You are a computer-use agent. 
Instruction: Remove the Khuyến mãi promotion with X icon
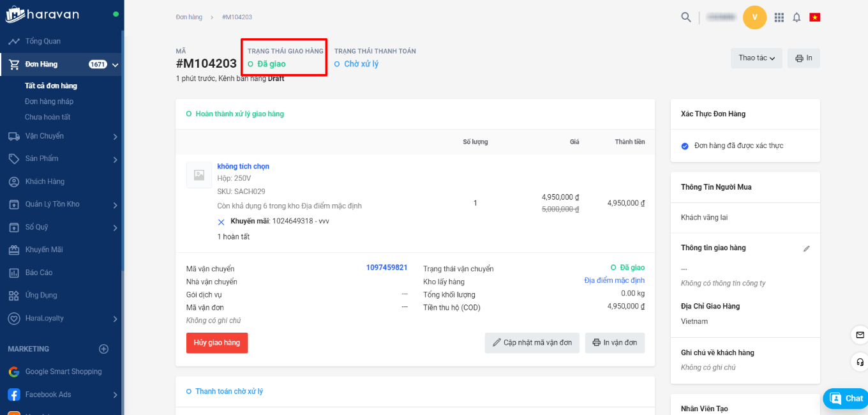coord(221,222)
